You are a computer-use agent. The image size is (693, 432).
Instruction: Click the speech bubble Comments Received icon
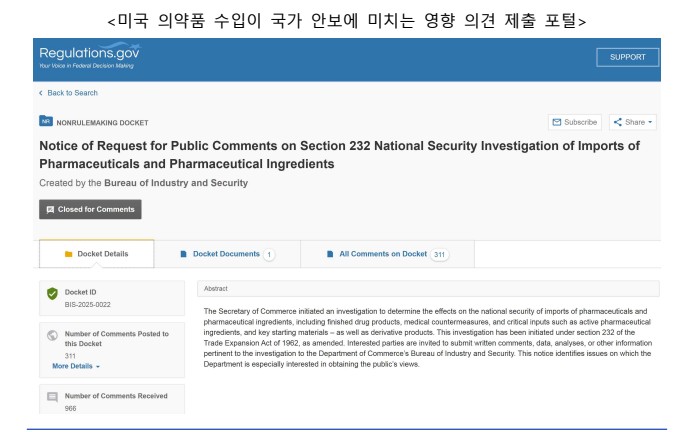coord(52,397)
